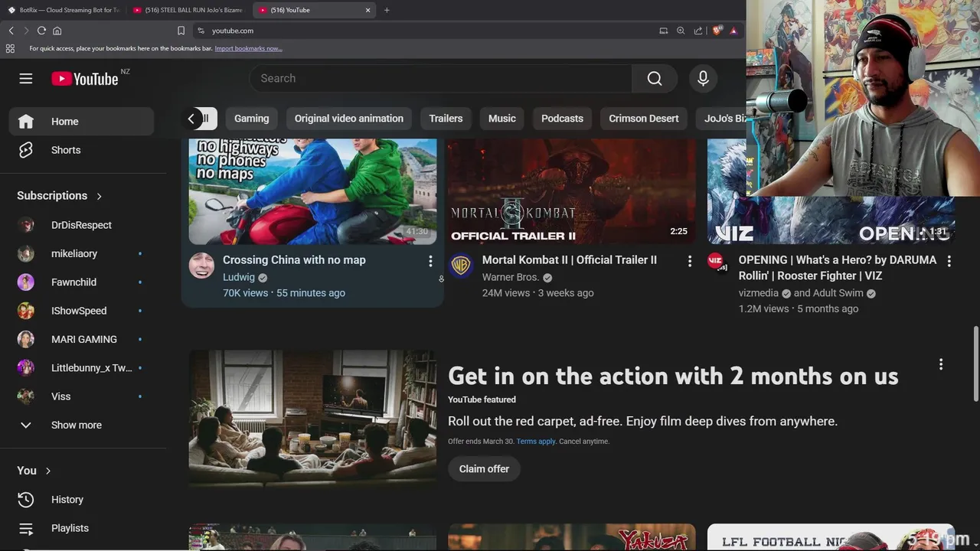
Task: Expand Show more subscriptions
Action: point(83,425)
